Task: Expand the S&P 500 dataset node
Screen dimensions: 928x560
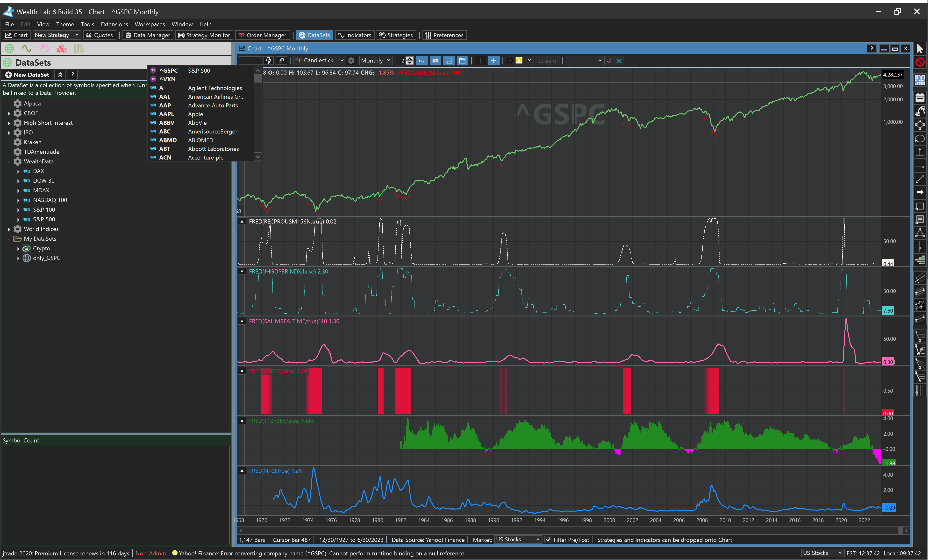Action: tap(18, 219)
